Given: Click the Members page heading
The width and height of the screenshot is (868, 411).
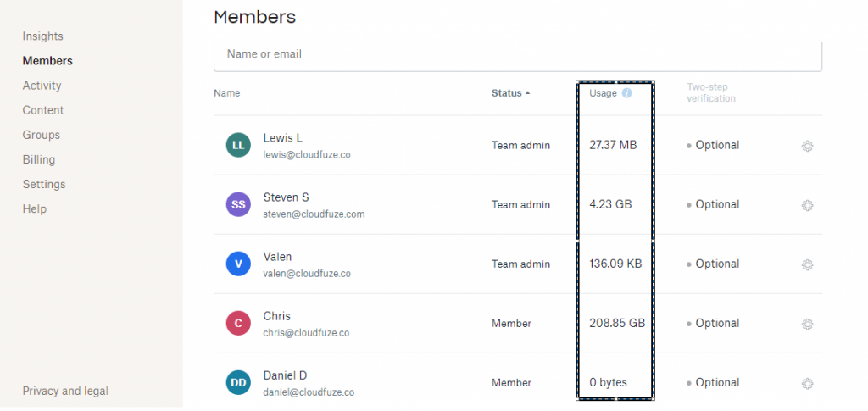Looking at the screenshot, I should tap(254, 17).
